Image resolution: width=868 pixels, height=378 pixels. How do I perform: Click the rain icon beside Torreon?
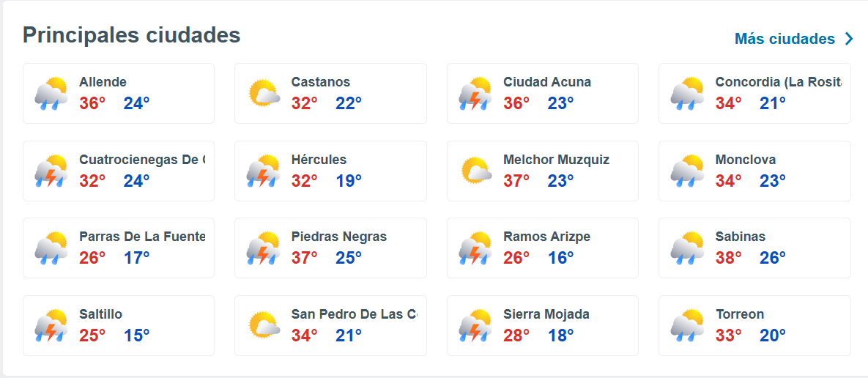[x=687, y=325]
